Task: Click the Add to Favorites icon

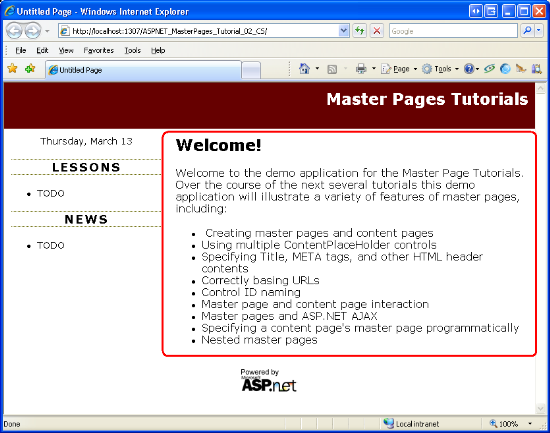Action: pyautogui.click(x=30, y=68)
